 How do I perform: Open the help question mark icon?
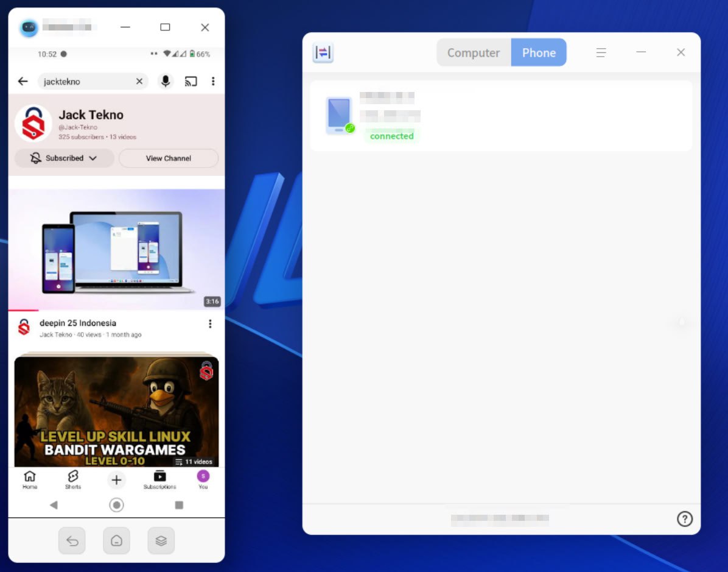pos(685,518)
